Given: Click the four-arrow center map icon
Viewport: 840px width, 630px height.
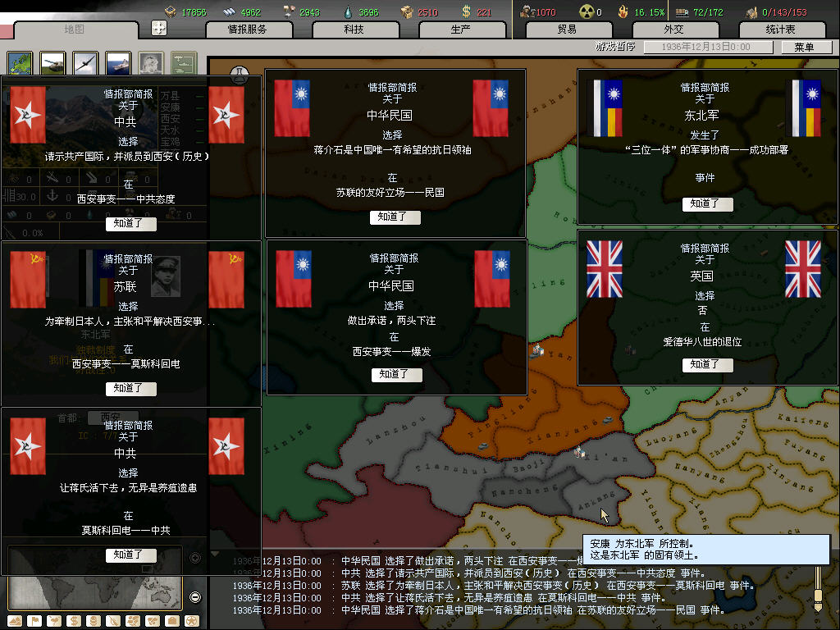Looking at the screenshot, I should (159, 28).
